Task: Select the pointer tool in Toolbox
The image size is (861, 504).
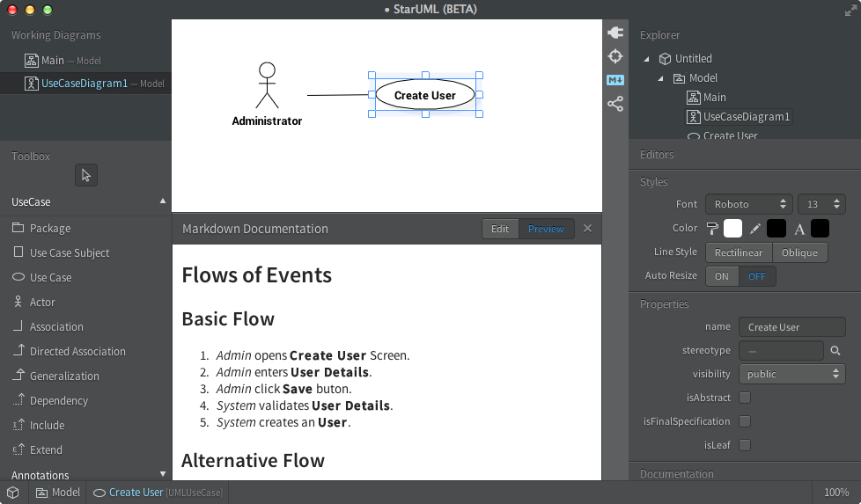Action: (x=86, y=175)
